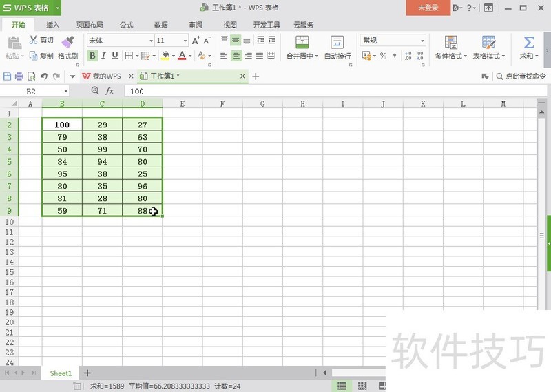Apply percent style icon
The width and height of the screenshot is (551, 392).
(383, 56)
